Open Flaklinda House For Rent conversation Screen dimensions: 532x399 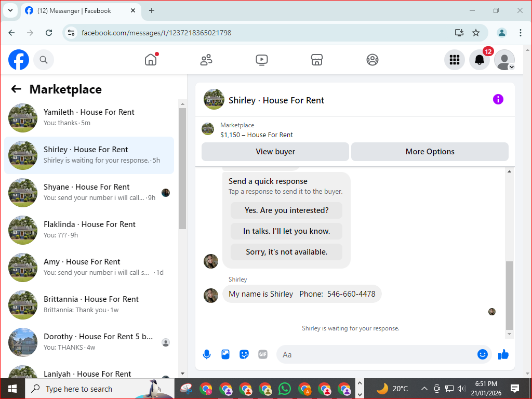click(89, 230)
